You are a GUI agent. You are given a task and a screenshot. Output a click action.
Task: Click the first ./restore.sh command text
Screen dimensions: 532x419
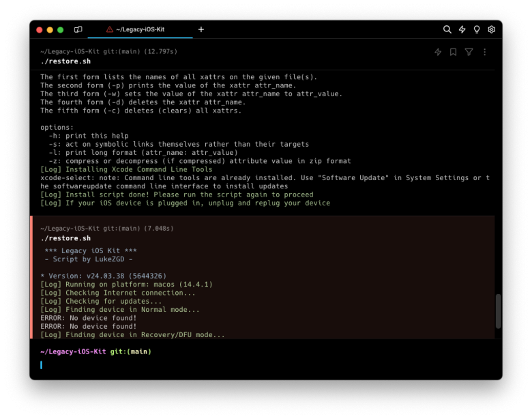tap(65, 61)
